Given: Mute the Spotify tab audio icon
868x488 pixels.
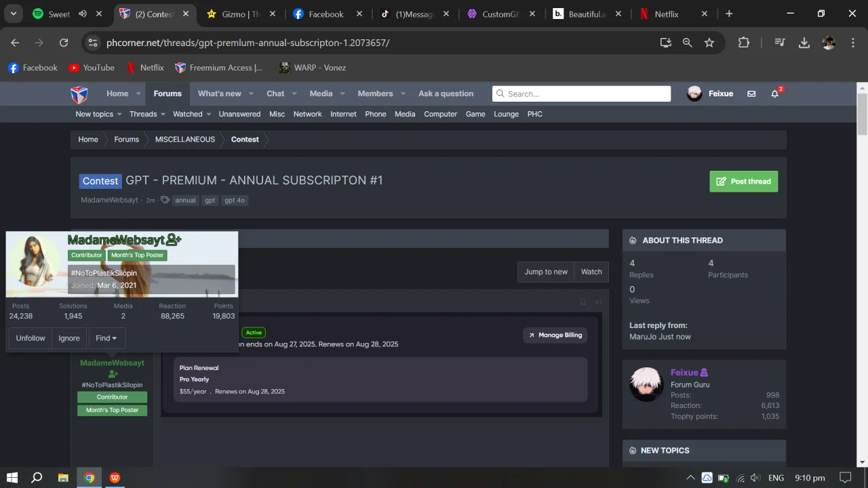Looking at the screenshot, I should (83, 14).
